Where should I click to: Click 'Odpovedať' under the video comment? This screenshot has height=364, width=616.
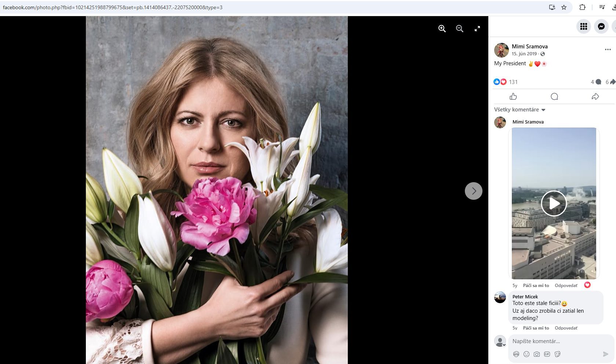click(x=566, y=286)
